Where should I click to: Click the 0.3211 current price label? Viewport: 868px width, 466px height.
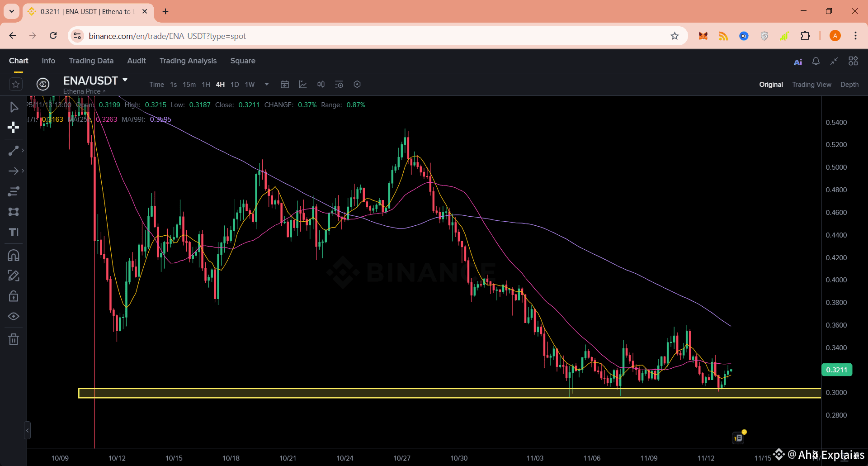[837, 370]
